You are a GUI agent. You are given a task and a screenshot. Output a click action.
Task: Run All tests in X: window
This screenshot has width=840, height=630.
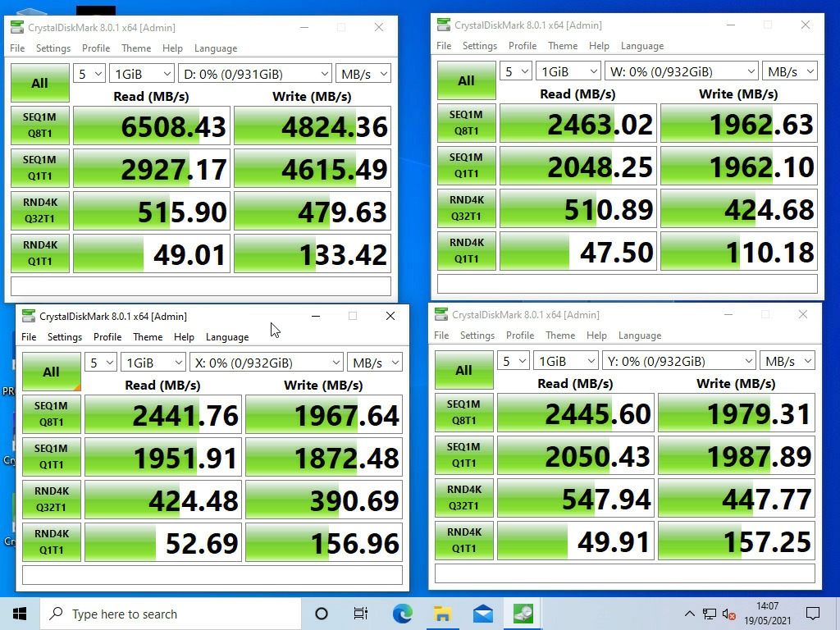[x=51, y=372]
